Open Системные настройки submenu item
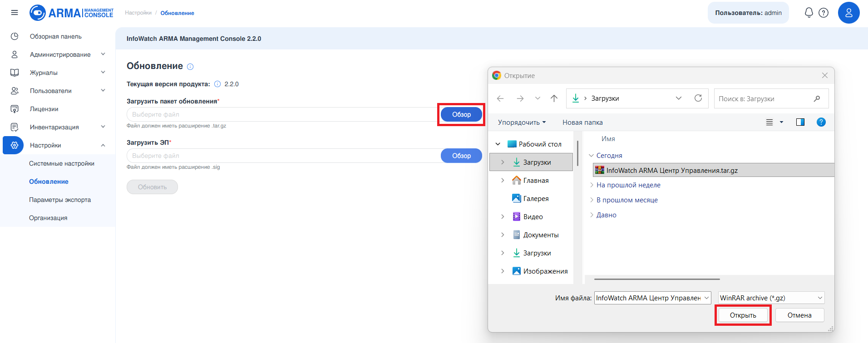Image resolution: width=868 pixels, height=343 pixels. [62, 163]
